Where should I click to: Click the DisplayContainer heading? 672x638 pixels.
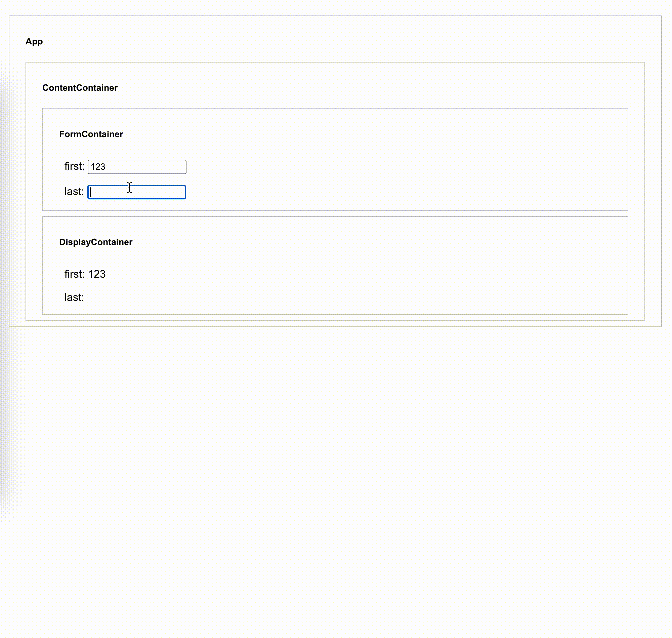[95, 242]
